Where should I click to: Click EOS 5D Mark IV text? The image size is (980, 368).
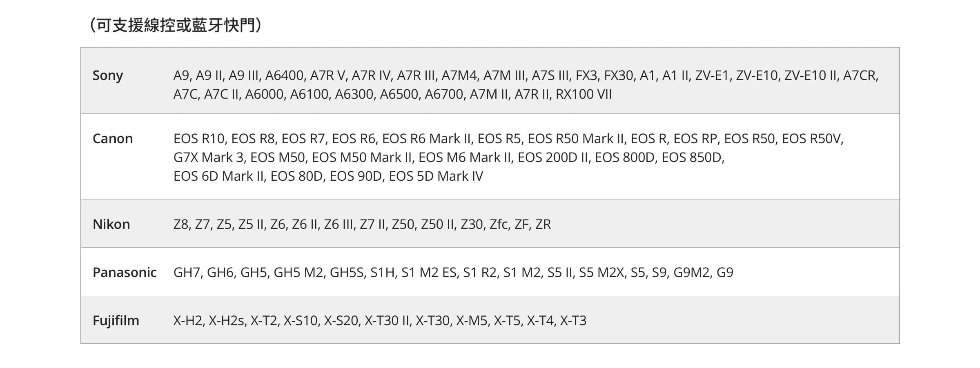[436, 176]
